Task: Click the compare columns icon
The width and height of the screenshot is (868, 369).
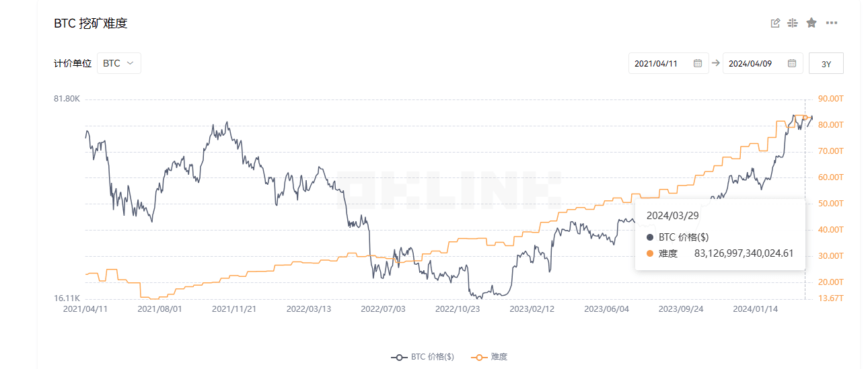Action: [793, 23]
